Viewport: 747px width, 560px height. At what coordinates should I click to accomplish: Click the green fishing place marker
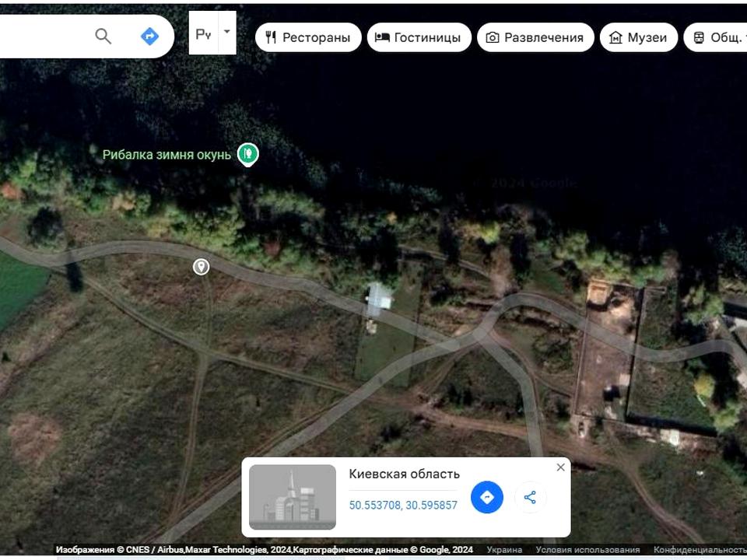point(247,154)
